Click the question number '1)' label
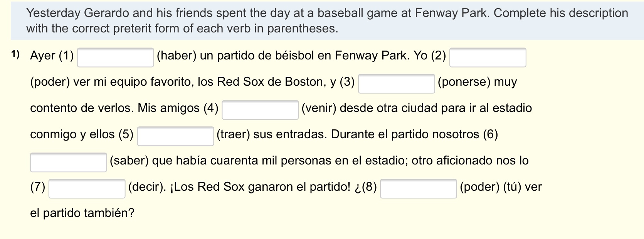The height and width of the screenshot is (239, 644). (15, 55)
